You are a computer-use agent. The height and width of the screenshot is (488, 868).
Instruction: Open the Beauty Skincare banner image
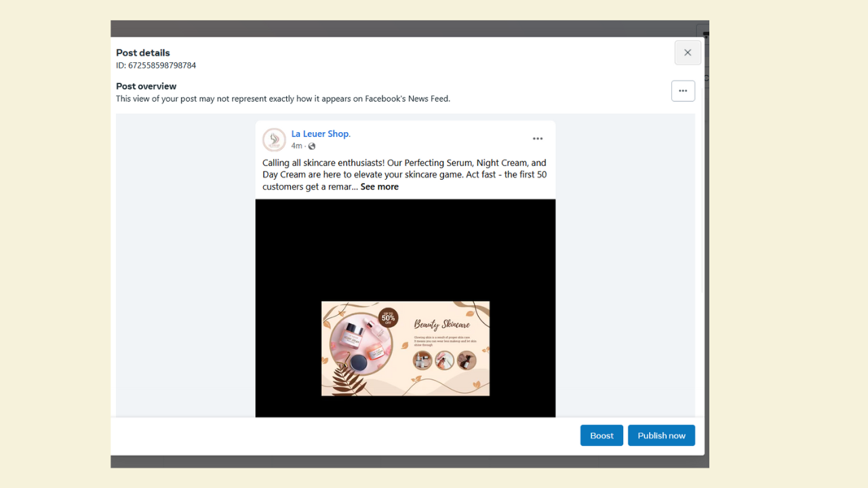click(x=406, y=348)
